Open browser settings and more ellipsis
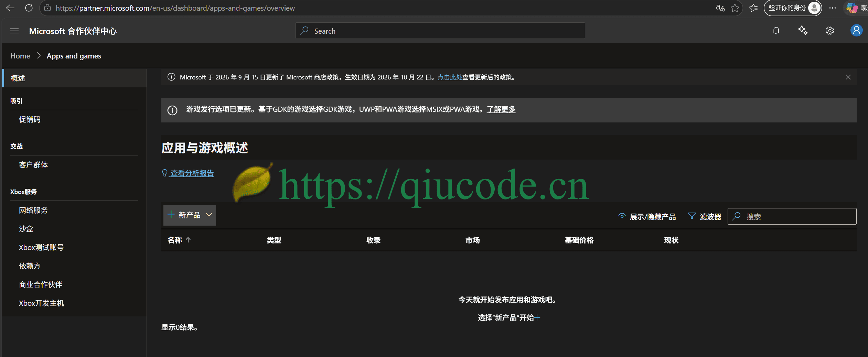Screen dimensions: 868x357 [x=833, y=8]
